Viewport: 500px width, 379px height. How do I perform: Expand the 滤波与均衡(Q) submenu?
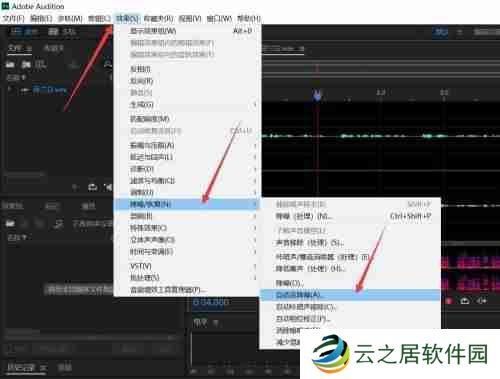187,181
